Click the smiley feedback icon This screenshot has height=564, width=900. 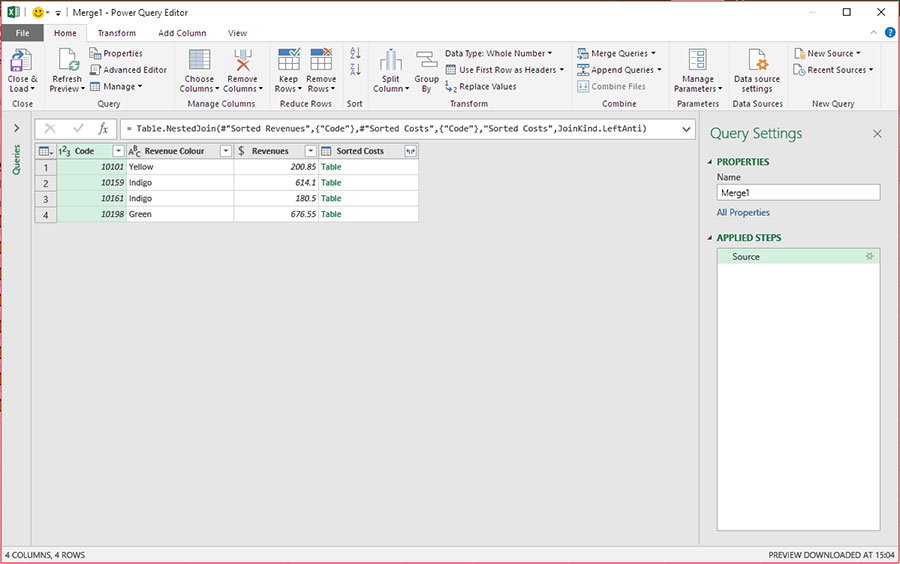pos(38,12)
